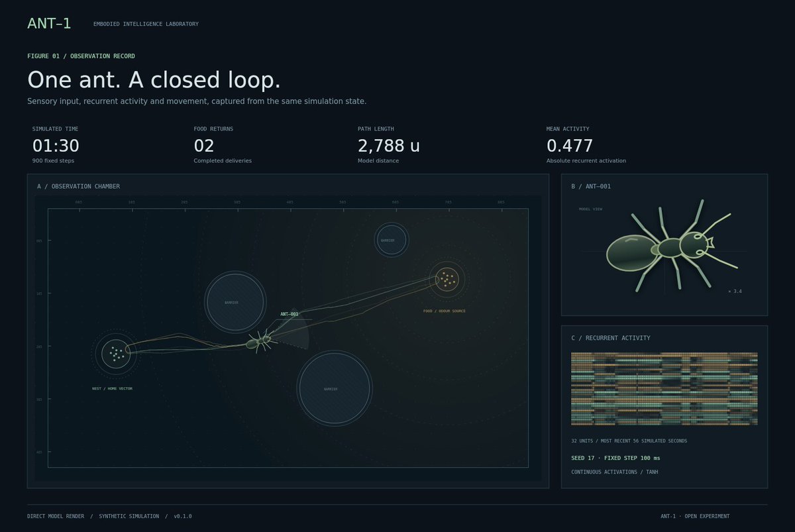
Task: Click 'DIRECT MODEL RENDER' in the footer
Action: point(56,516)
